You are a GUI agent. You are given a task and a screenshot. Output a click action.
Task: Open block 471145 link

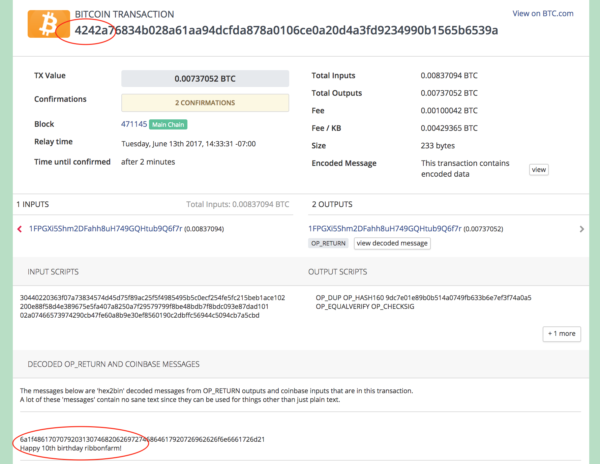(x=133, y=124)
